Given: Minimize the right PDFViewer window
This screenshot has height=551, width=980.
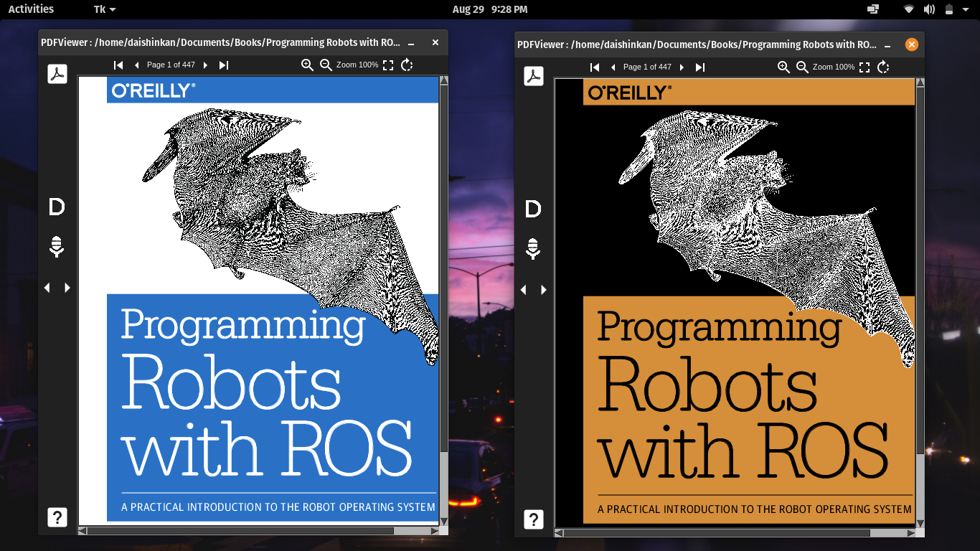Looking at the screenshot, I should (887, 45).
